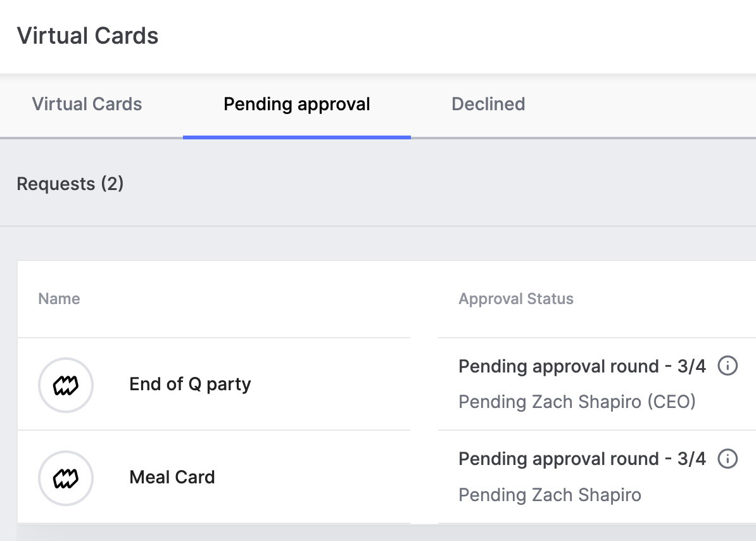Click Pending approval round label for Meal Card
This screenshot has width=756, height=541.
click(558, 459)
